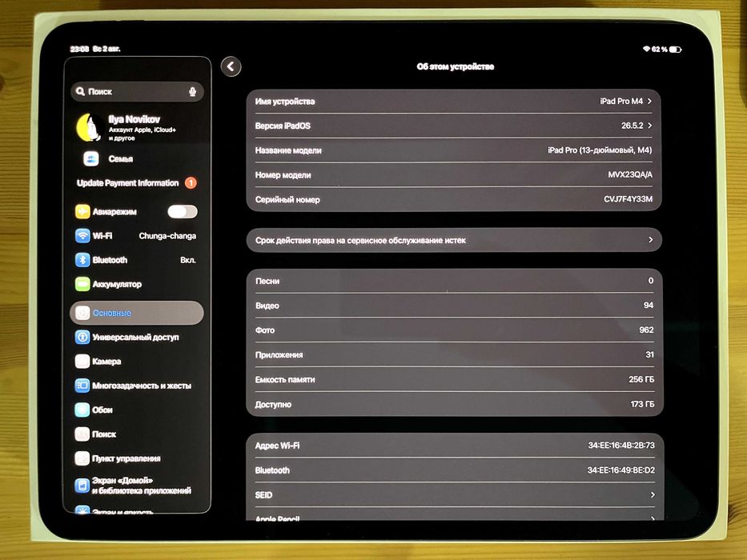Tap the Основные gear icon
747x560 pixels.
point(82,313)
